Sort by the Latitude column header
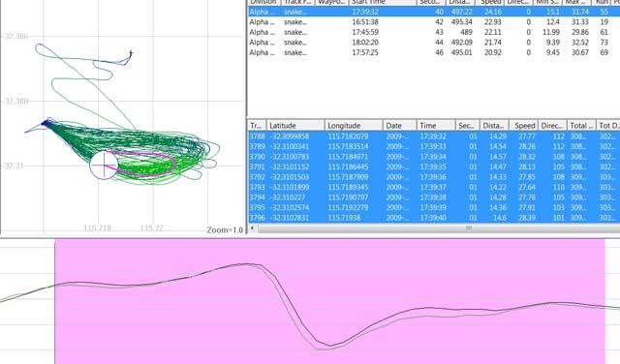 pyautogui.click(x=295, y=126)
